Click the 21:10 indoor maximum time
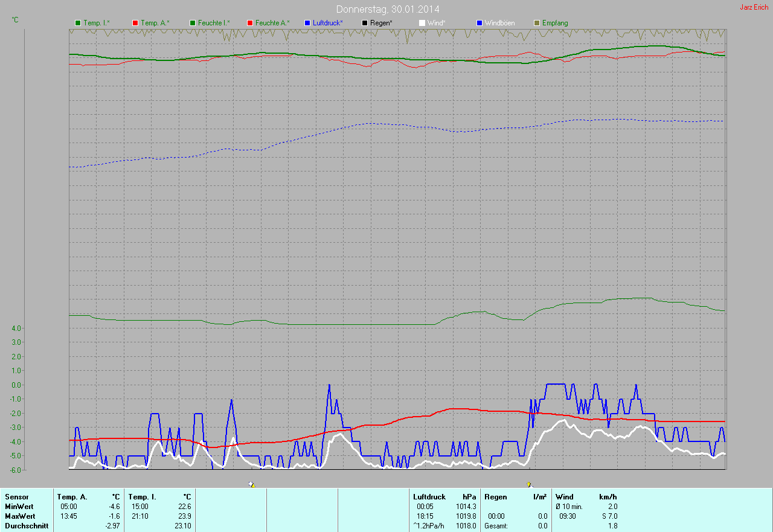The height and width of the screenshot is (532, 773). coord(140,516)
